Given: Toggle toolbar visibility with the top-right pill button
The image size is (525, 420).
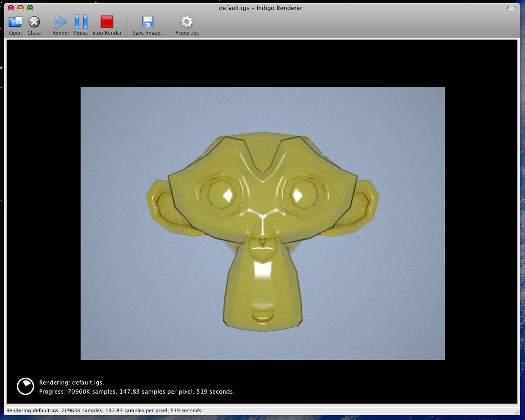Looking at the screenshot, I should [512, 8].
